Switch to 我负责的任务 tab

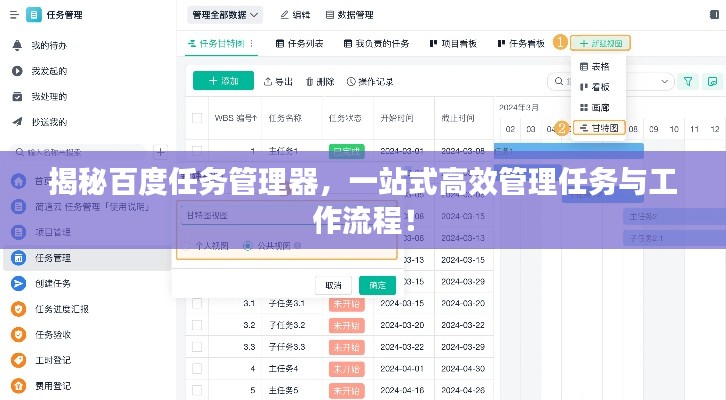coord(376,44)
